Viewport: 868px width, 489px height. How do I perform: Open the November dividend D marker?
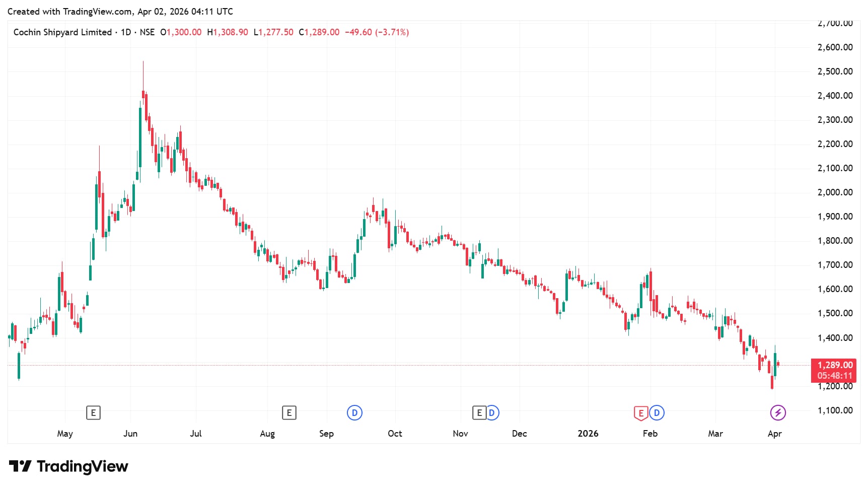pyautogui.click(x=492, y=413)
